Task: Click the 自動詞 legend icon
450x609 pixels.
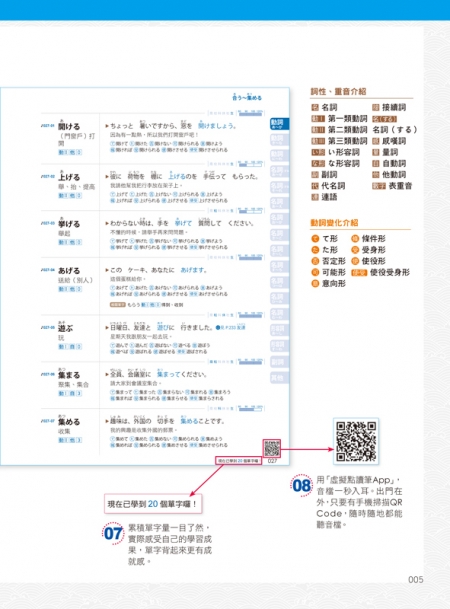Action: [x=375, y=164]
